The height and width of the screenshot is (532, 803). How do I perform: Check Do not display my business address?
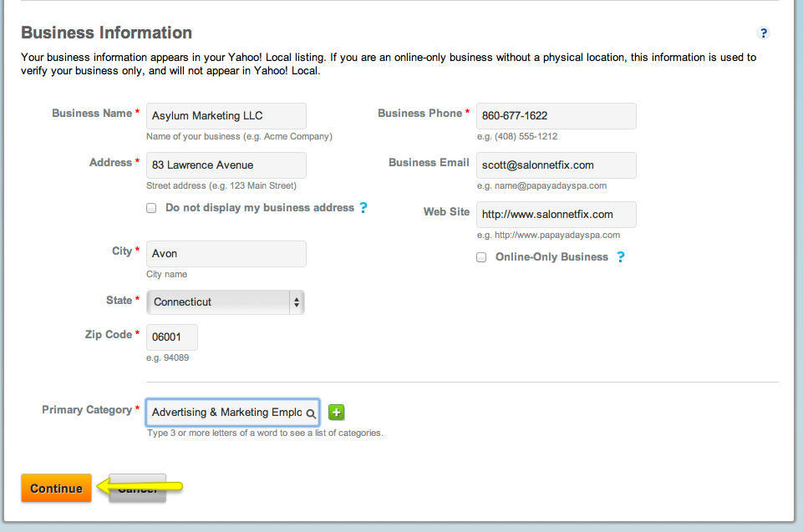coord(151,208)
